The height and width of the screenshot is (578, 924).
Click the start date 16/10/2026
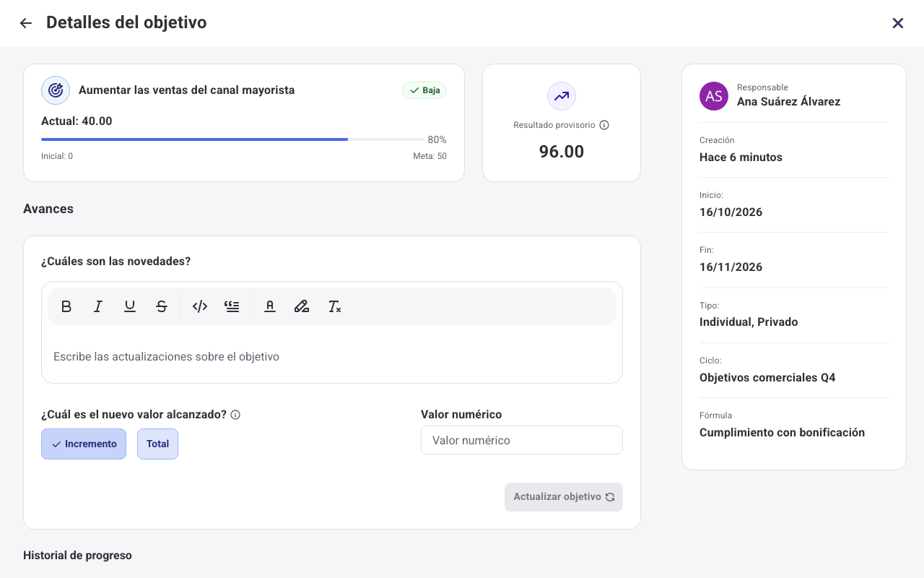pyautogui.click(x=731, y=212)
